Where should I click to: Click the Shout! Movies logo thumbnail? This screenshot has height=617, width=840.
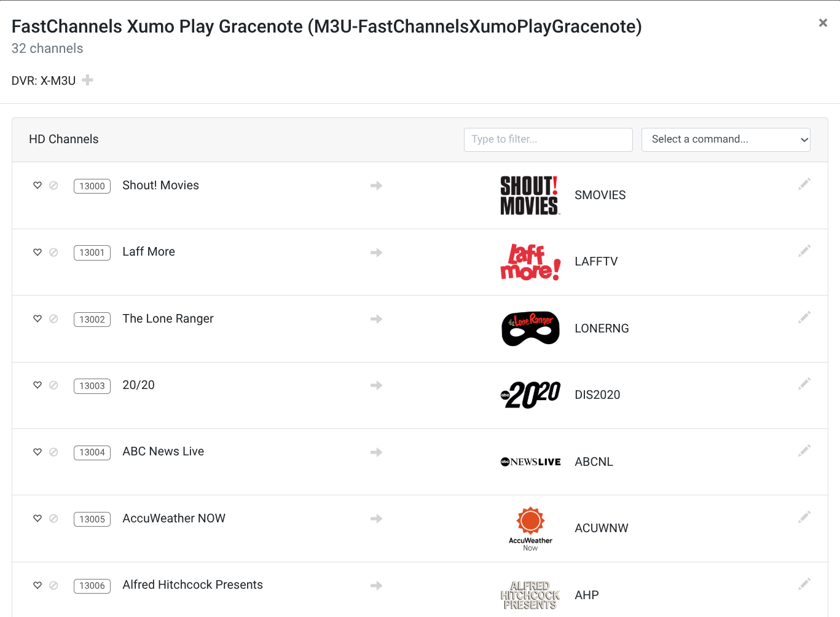pyautogui.click(x=530, y=195)
